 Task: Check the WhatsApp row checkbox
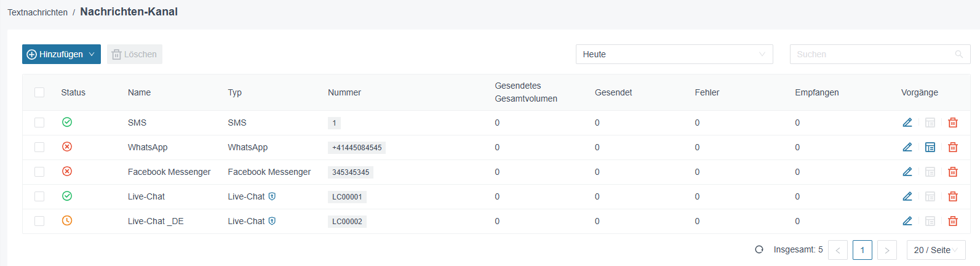[39, 147]
